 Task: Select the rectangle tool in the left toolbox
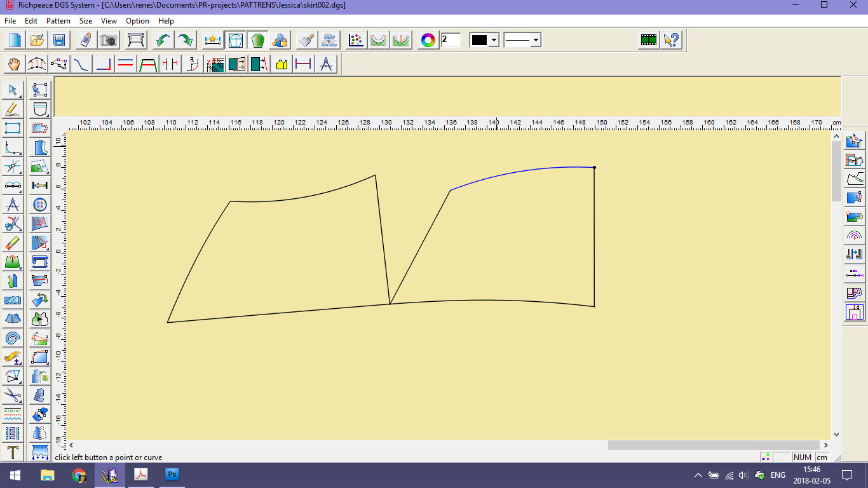coord(13,128)
